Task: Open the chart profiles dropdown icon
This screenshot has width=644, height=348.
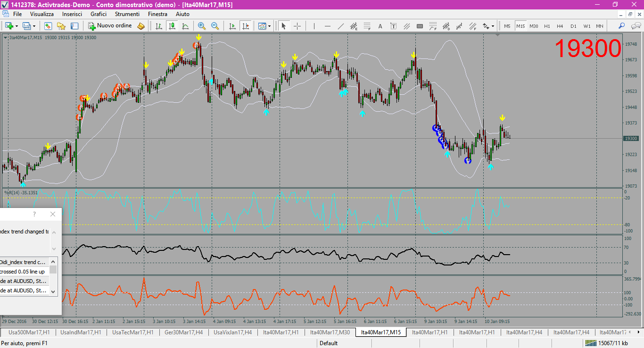Action: [x=26, y=26]
